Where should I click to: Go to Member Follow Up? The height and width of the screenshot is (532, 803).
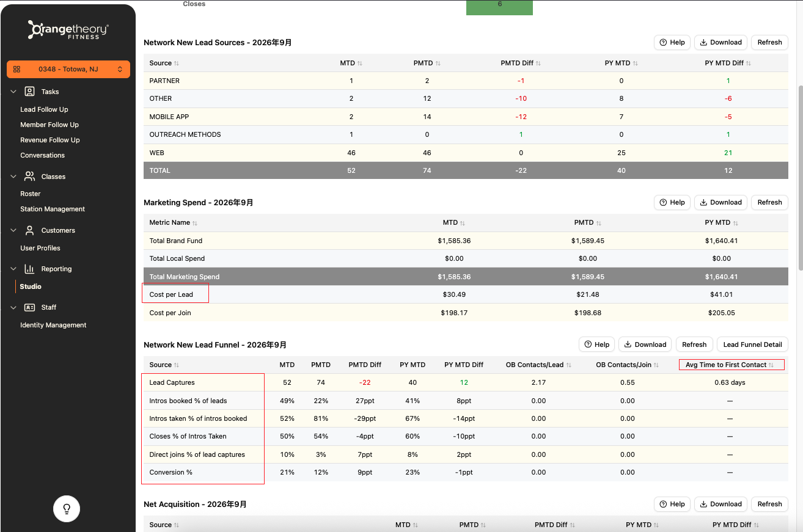point(50,125)
